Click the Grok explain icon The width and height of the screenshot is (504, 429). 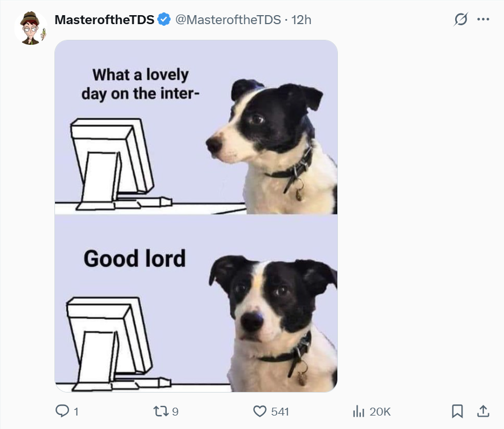(x=461, y=20)
